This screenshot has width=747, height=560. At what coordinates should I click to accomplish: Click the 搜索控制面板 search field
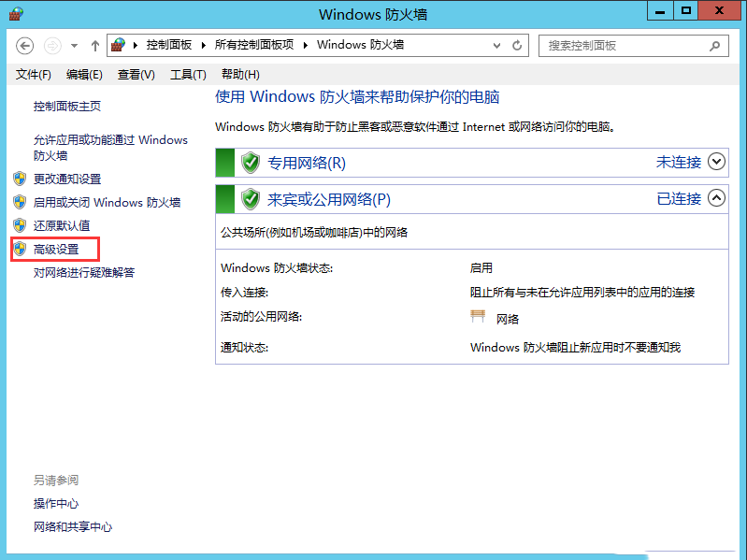[634, 46]
